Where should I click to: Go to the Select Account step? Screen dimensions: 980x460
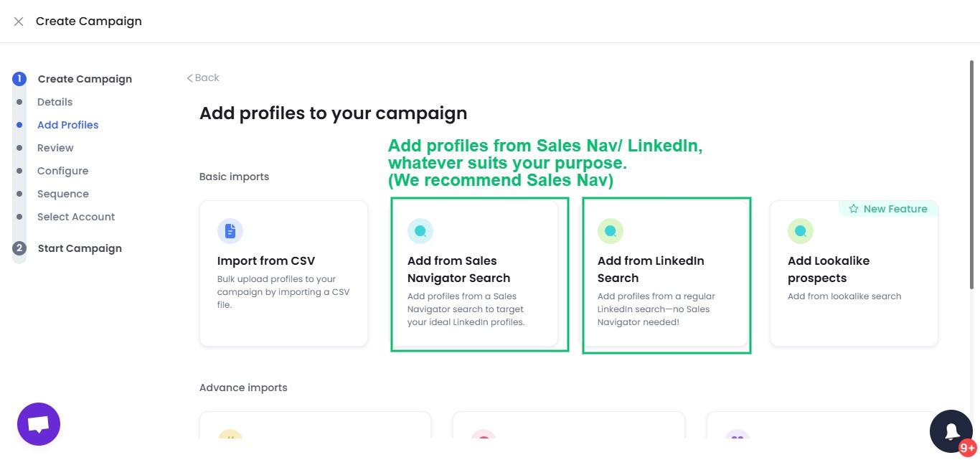click(x=76, y=217)
